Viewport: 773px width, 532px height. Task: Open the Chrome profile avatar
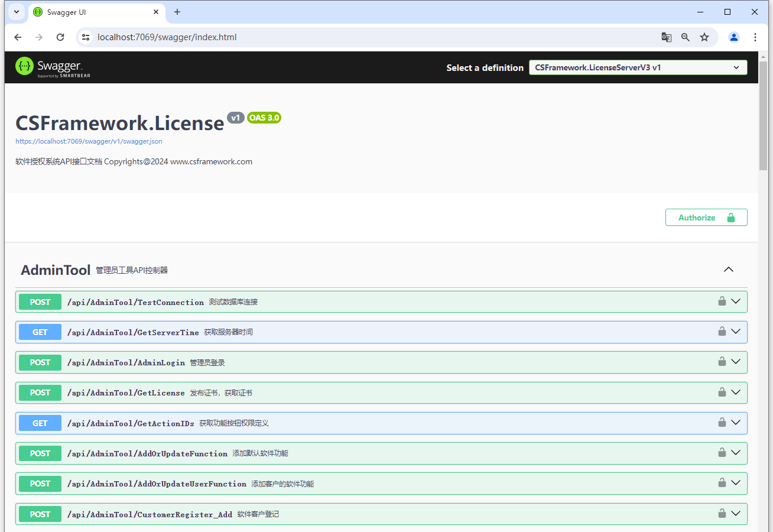pyautogui.click(x=734, y=37)
